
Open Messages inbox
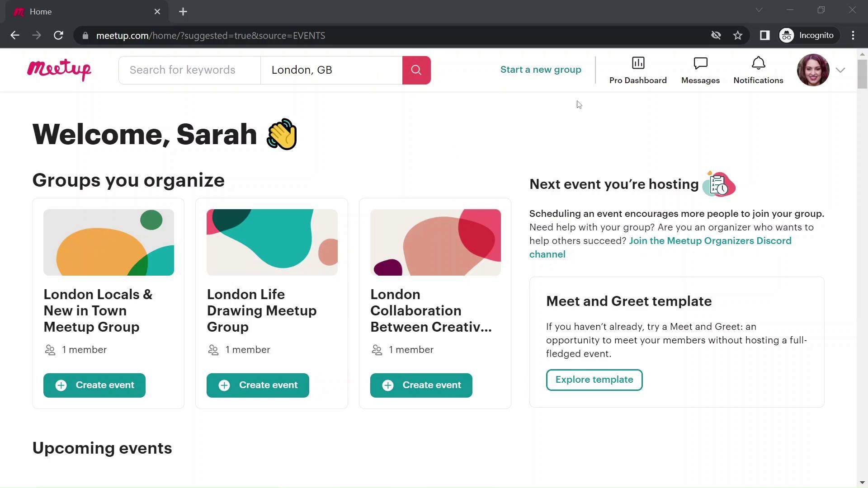(700, 70)
